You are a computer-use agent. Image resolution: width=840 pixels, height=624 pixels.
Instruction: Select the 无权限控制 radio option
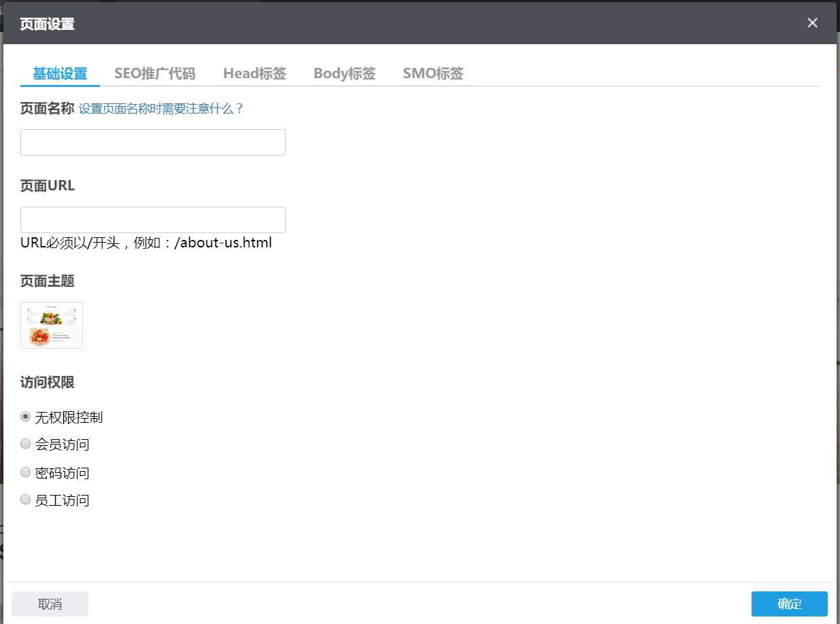click(26, 416)
